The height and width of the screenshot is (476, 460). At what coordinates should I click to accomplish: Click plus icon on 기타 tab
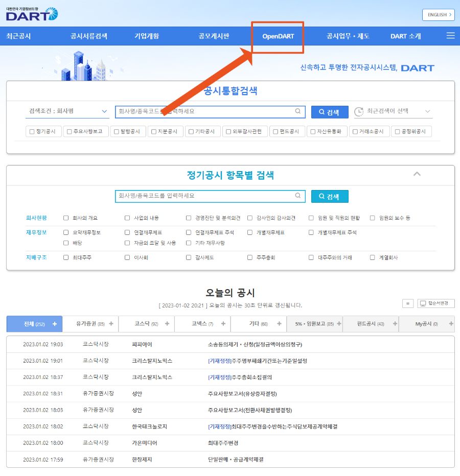click(279, 324)
